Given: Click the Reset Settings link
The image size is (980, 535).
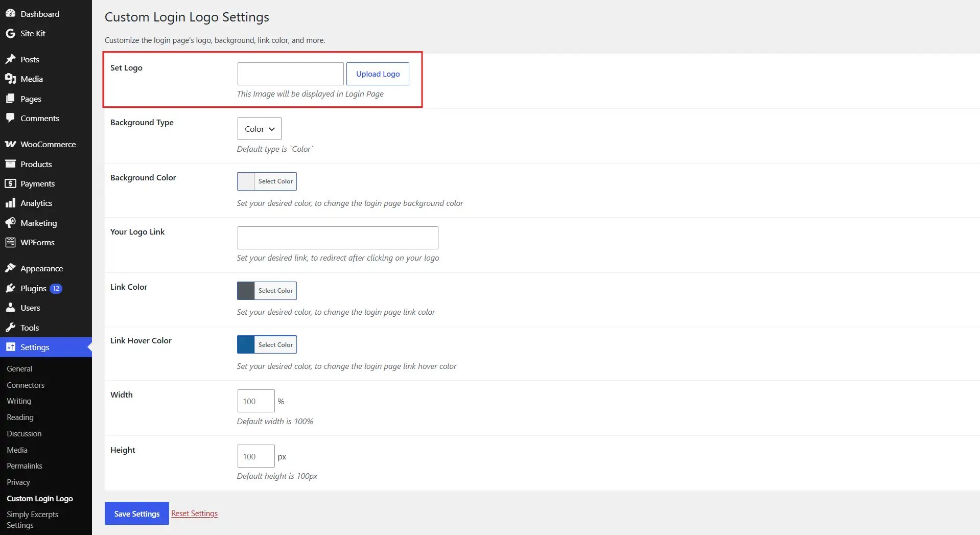Looking at the screenshot, I should tap(194, 514).
